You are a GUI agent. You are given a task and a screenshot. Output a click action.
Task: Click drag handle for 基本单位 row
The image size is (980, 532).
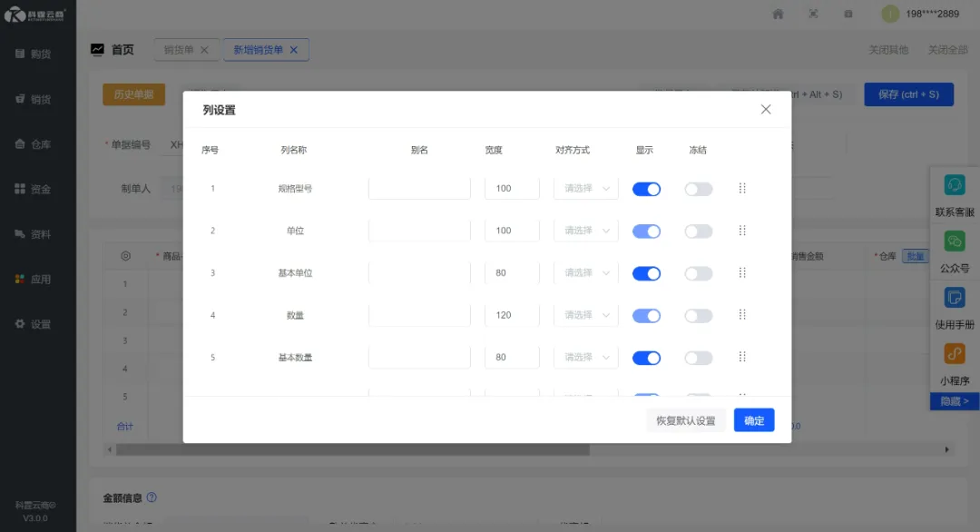pyautogui.click(x=742, y=272)
